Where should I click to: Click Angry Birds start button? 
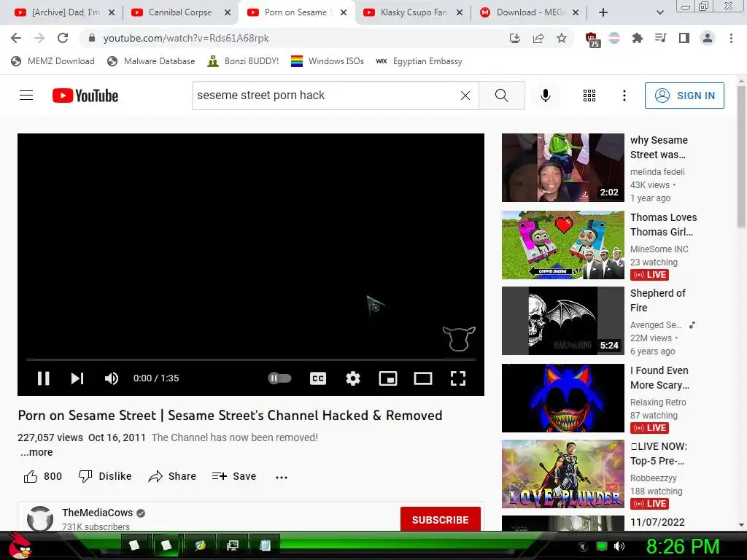[20, 545]
